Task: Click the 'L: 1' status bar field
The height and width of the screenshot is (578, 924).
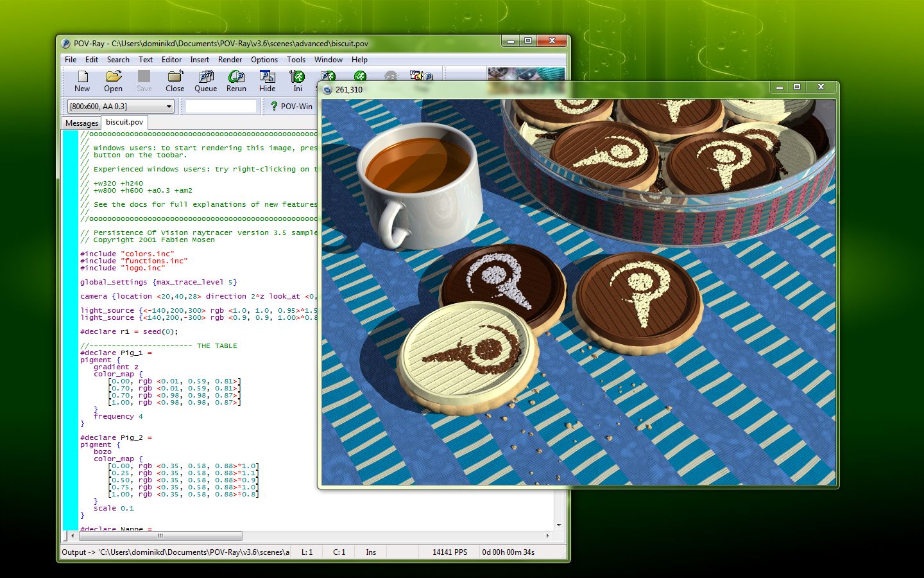Action: coord(307,552)
